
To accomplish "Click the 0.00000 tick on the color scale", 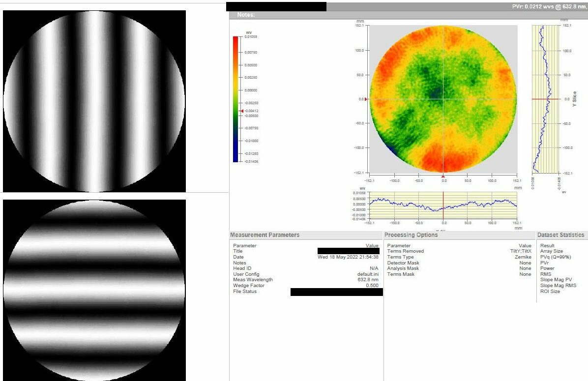I will point(251,90).
